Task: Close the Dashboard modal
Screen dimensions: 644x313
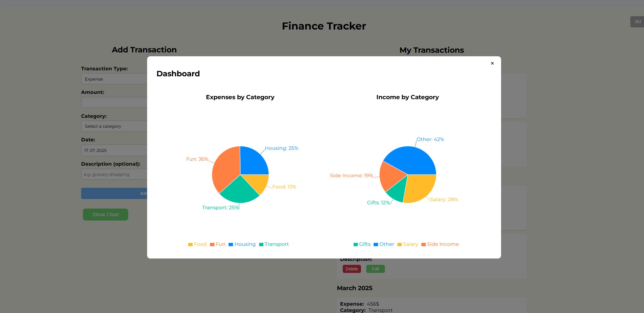Action: pos(492,63)
